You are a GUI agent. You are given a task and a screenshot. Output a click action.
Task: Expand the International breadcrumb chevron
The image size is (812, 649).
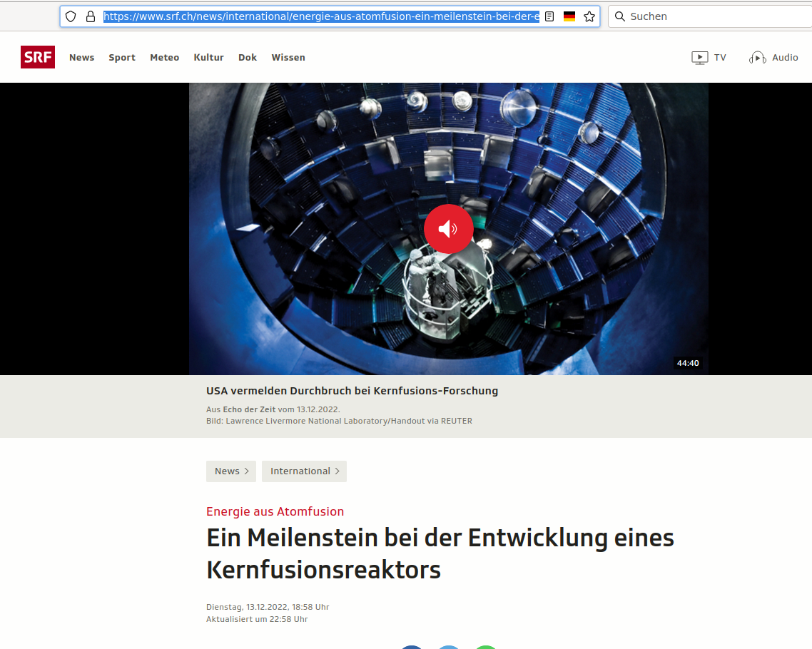(338, 471)
